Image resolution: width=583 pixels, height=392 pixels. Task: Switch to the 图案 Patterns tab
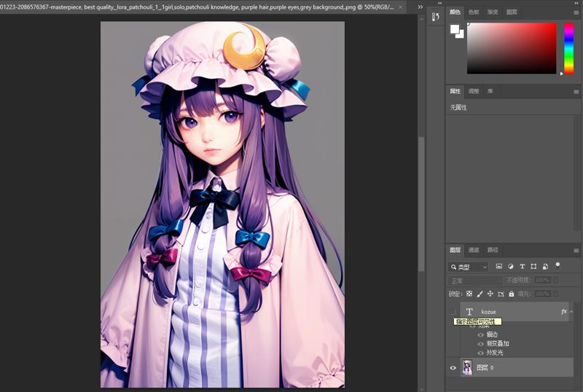click(512, 12)
